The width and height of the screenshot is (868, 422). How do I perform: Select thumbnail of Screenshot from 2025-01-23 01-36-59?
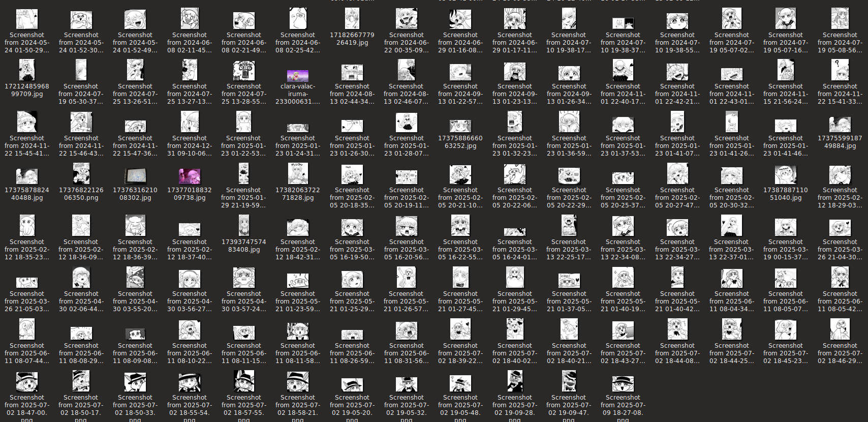coord(569,122)
